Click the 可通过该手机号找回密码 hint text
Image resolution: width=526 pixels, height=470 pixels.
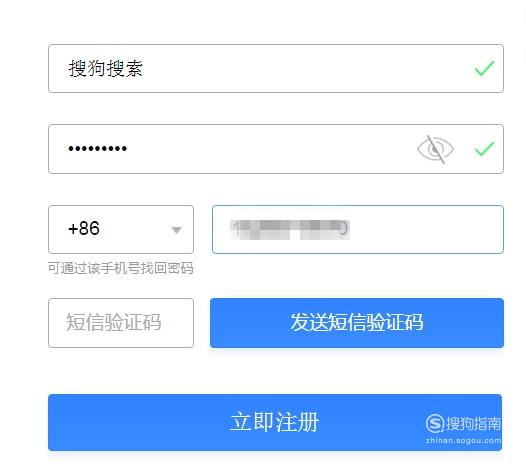[121, 268]
